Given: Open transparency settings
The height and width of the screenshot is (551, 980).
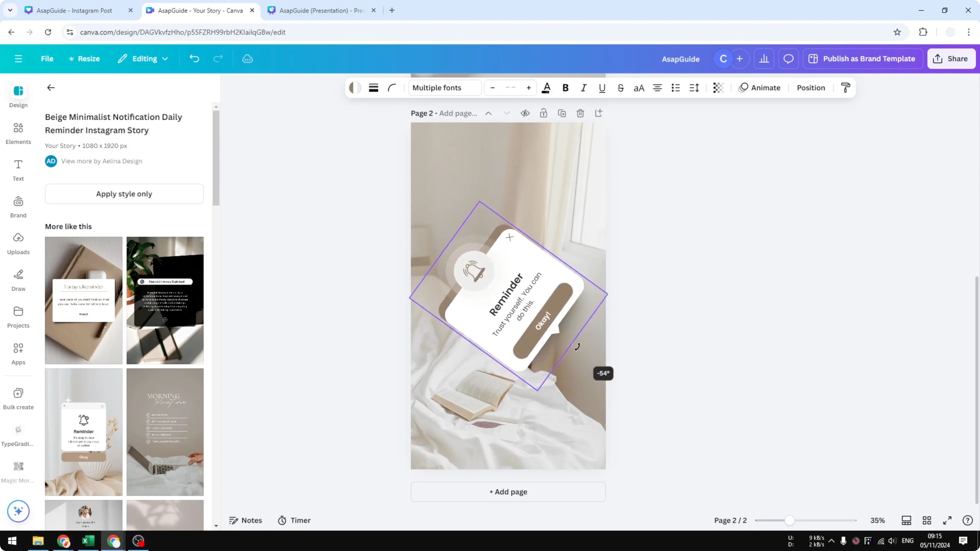Looking at the screenshot, I should 718,88.
